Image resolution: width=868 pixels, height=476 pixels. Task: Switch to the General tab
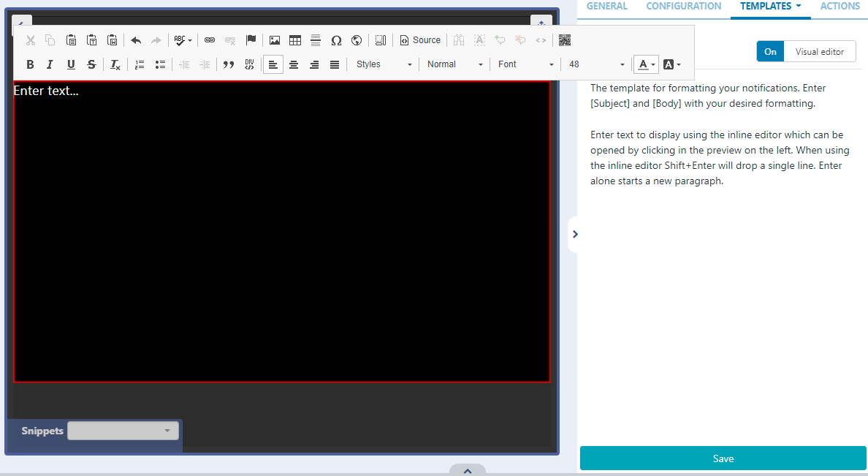pyautogui.click(x=606, y=6)
